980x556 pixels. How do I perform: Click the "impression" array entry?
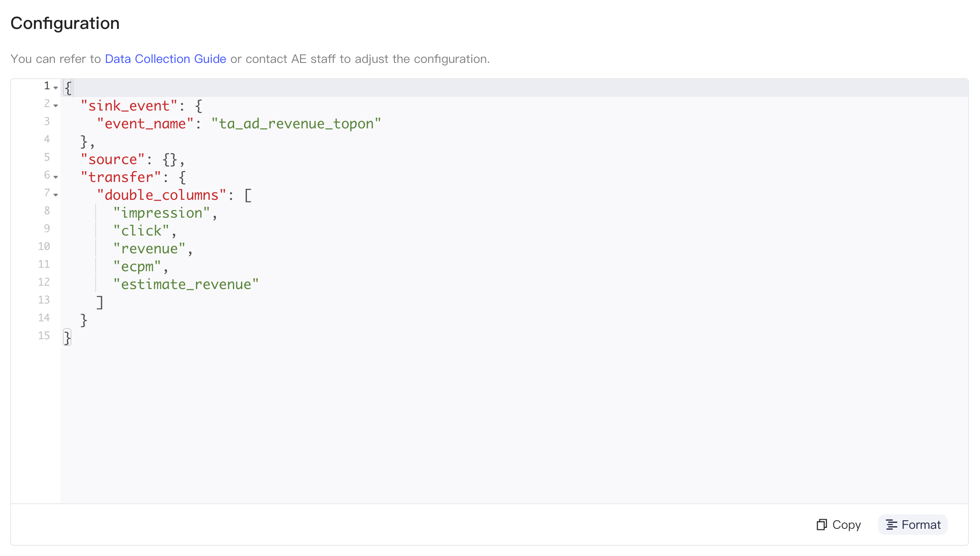click(x=161, y=213)
